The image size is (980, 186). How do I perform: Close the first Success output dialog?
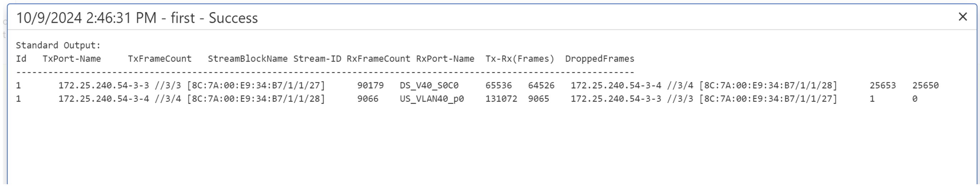[962, 17]
